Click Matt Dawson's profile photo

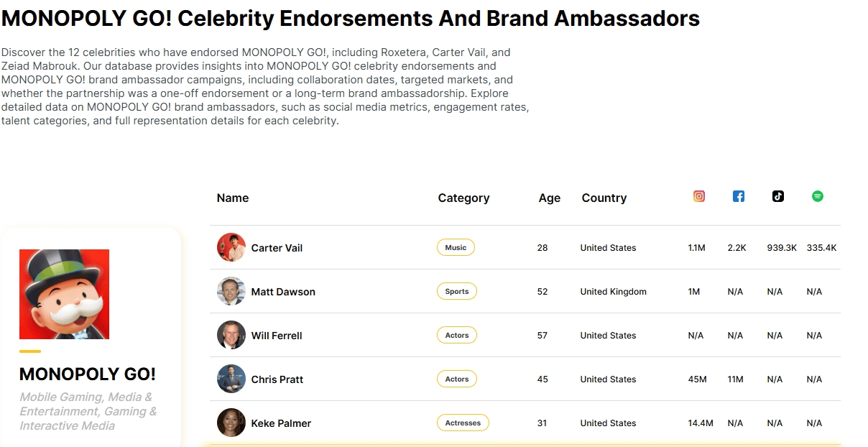coord(231,291)
